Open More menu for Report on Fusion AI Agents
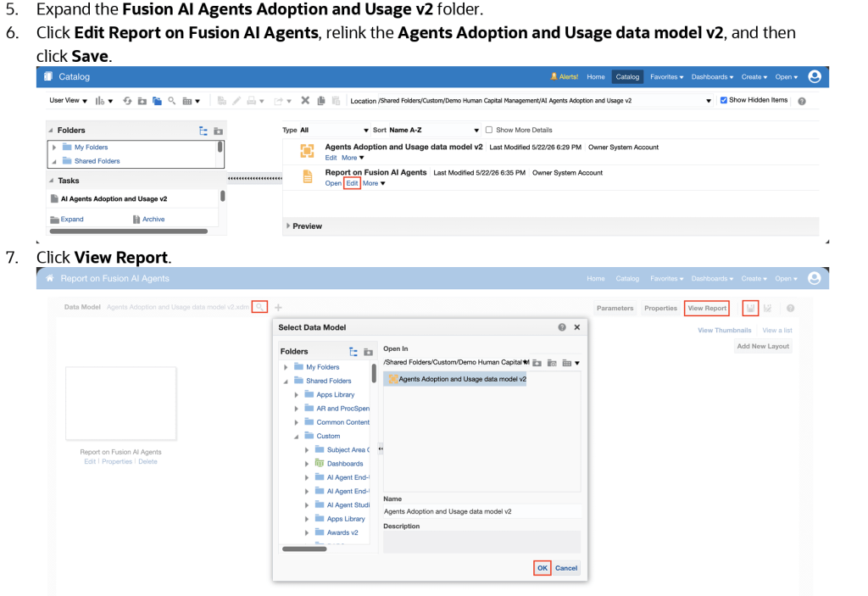Viewport: 868px width, 596px height. (x=374, y=183)
